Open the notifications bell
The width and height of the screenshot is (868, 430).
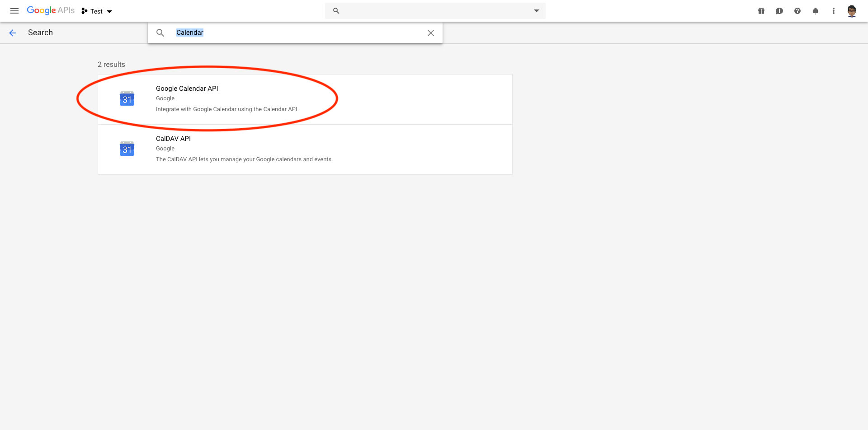click(816, 11)
